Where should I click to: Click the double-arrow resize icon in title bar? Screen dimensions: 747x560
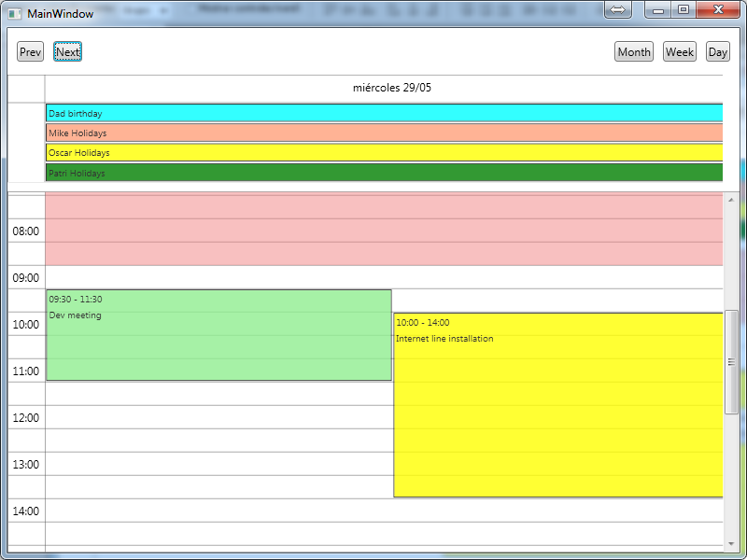(x=617, y=9)
